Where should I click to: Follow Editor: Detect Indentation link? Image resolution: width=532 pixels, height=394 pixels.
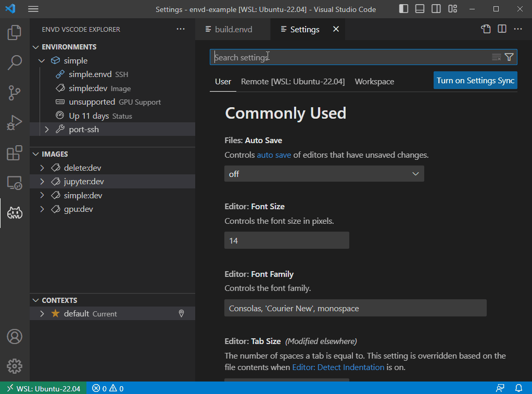[338, 367]
